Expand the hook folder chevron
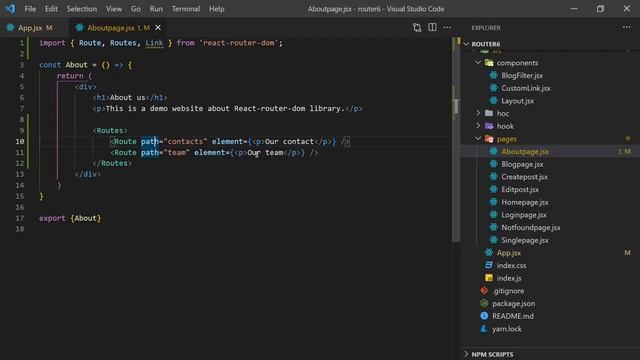640x360 pixels. (x=478, y=126)
